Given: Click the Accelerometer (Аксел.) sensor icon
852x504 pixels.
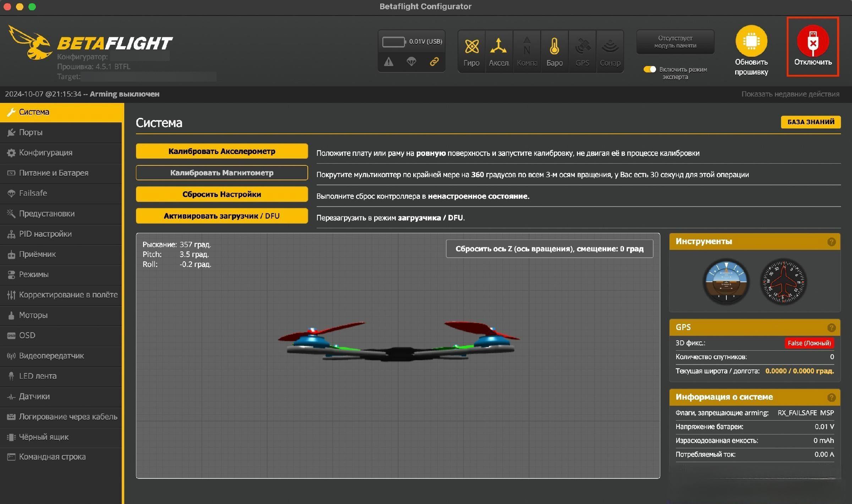Looking at the screenshot, I should [x=499, y=51].
